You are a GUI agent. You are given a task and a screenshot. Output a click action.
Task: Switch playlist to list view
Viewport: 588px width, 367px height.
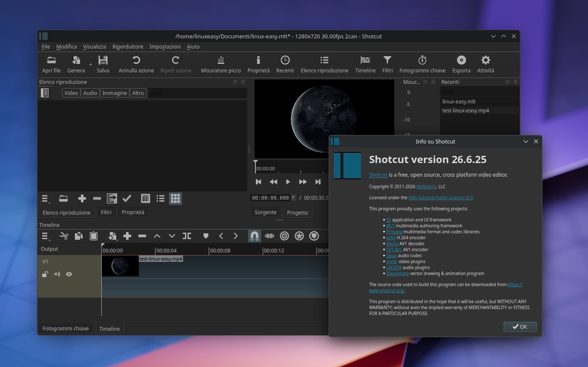pyautogui.click(x=161, y=198)
